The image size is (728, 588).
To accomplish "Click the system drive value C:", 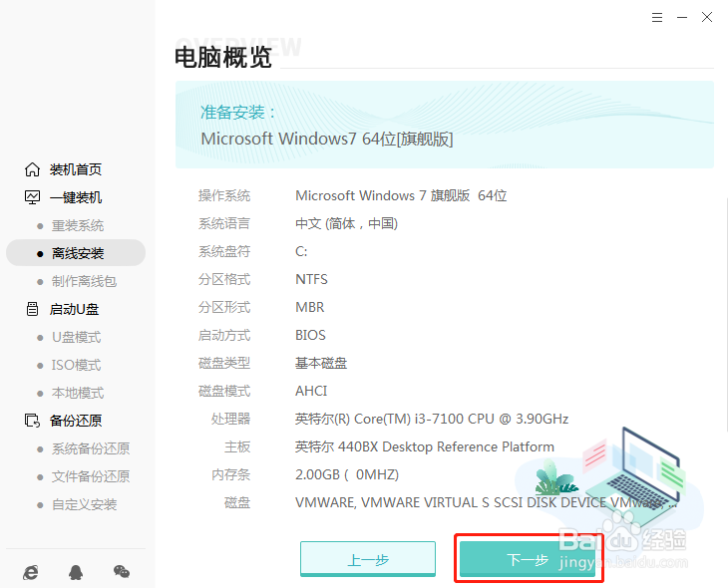I will pyautogui.click(x=301, y=251).
